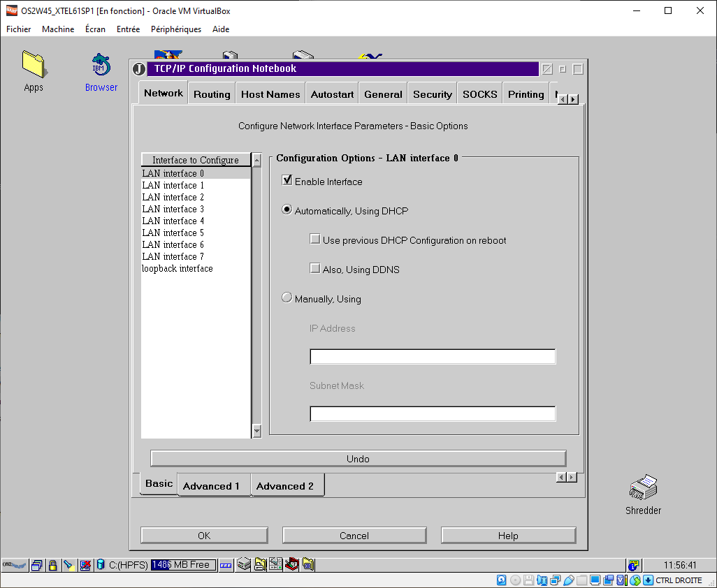Enable Use previous DHCP Configuration on reboot
The height and width of the screenshot is (588, 717).
coord(314,240)
